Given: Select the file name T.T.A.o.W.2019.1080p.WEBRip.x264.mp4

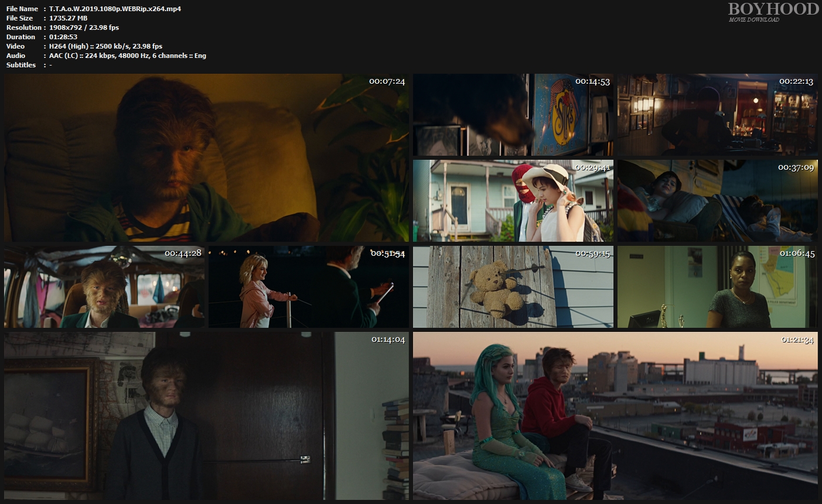Looking at the screenshot, I should pyautogui.click(x=115, y=9).
